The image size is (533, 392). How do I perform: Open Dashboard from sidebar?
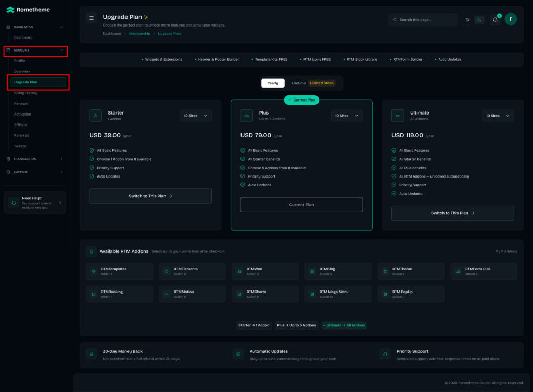pos(23,37)
